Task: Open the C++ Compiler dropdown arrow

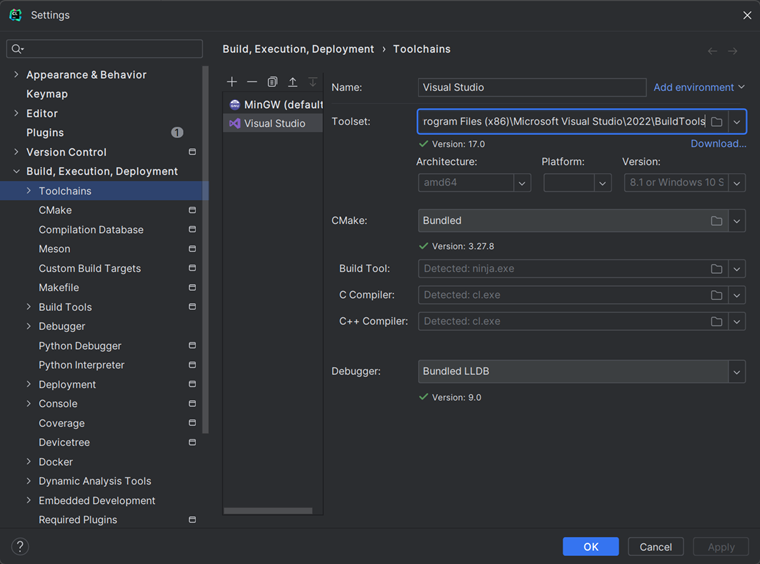Action: [x=737, y=321]
